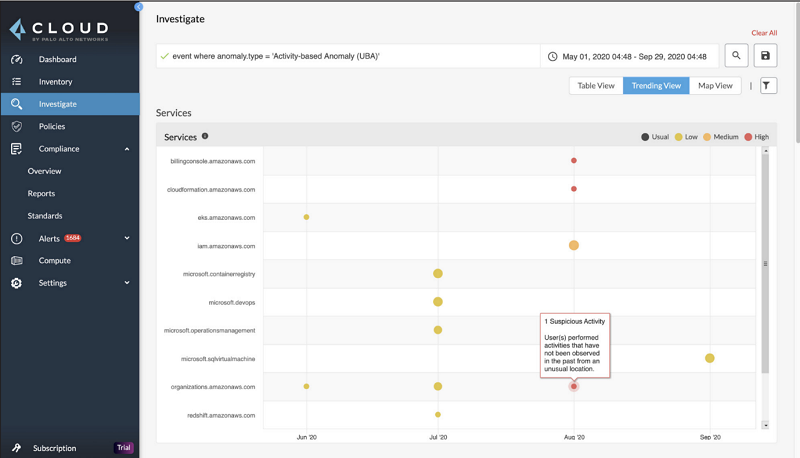Open the Standards compliance page
Viewport: 800px width, 458px height.
coord(45,216)
